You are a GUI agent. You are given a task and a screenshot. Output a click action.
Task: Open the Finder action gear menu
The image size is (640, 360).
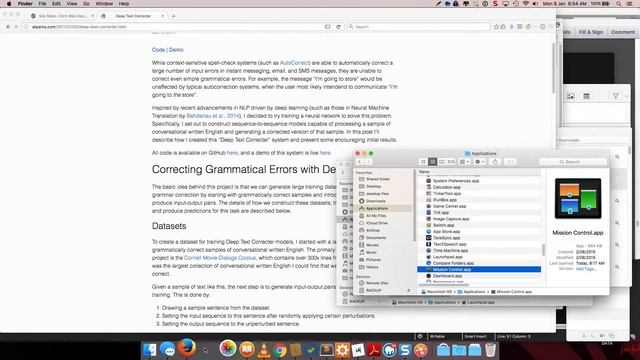[x=480, y=162]
